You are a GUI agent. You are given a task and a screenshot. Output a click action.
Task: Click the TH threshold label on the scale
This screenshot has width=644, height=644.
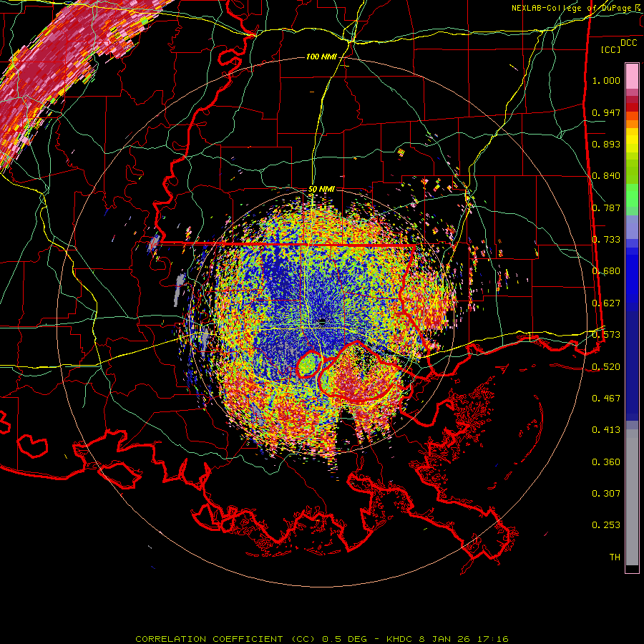pos(615,557)
